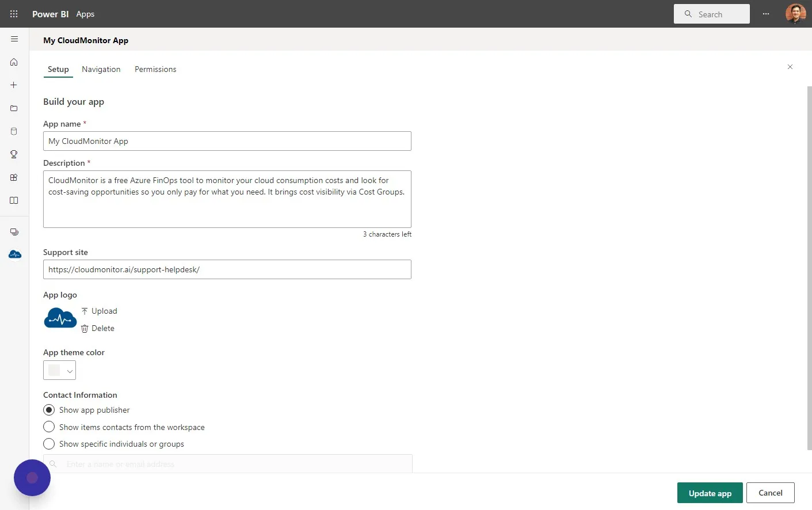Click Upload to add app logo
The height and width of the screenshot is (510, 812).
tap(99, 311)
